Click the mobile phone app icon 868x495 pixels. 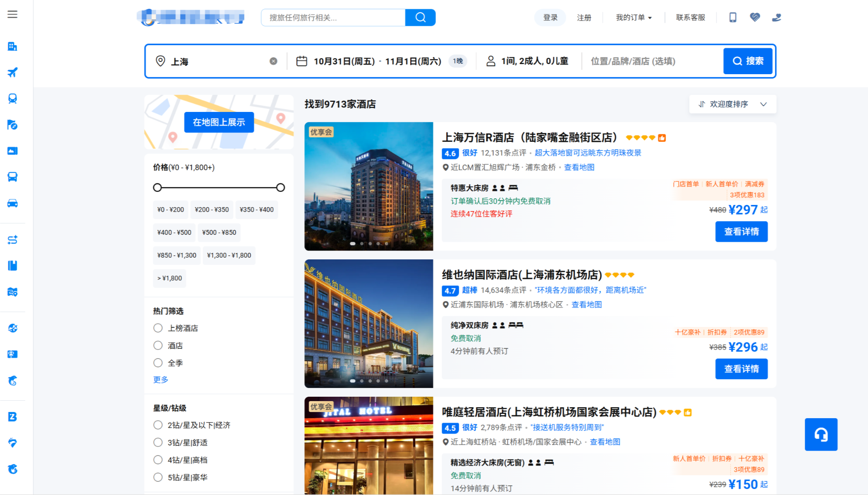point(733,18)
